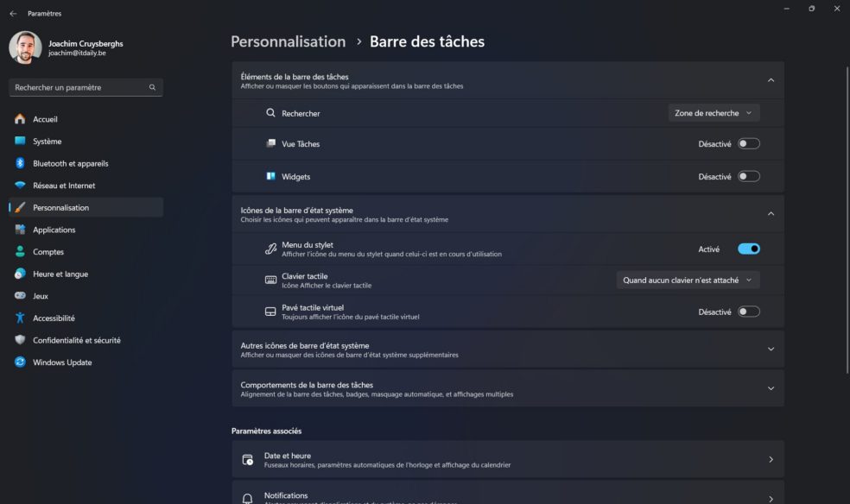Image resolution: width=850 pixels, height=504 pixels.
Task: Click the search magnifier in search box
Action: [x=152, y=87]
